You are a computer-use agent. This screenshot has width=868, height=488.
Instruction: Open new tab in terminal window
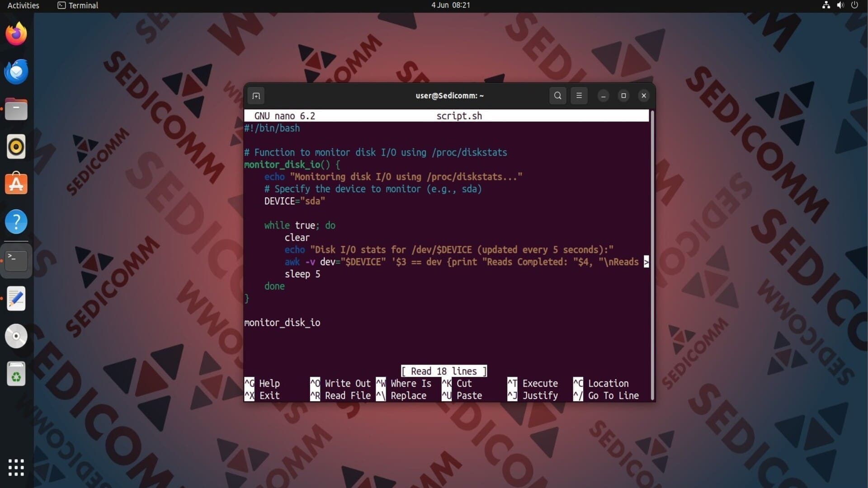[256, 96]
